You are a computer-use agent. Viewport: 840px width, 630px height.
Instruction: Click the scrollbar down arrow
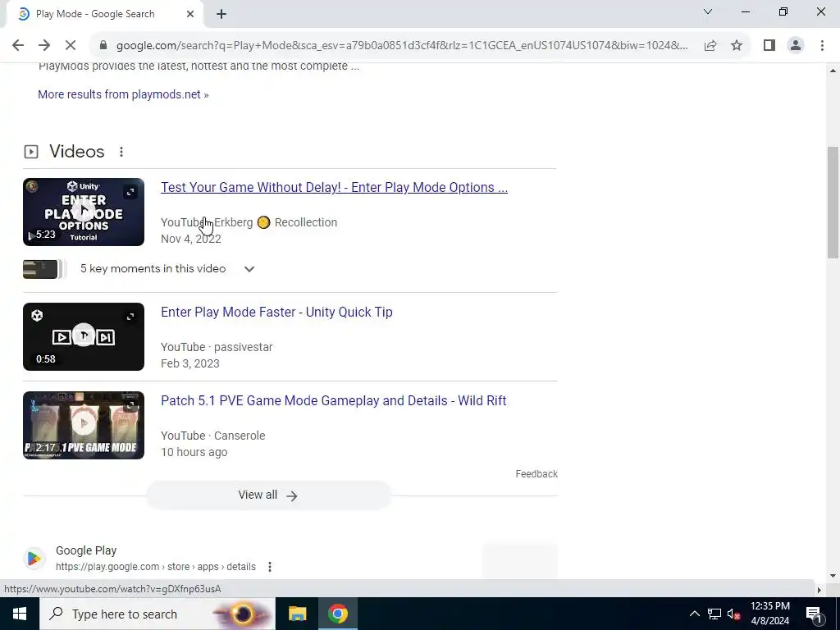(x=832, y=576)
